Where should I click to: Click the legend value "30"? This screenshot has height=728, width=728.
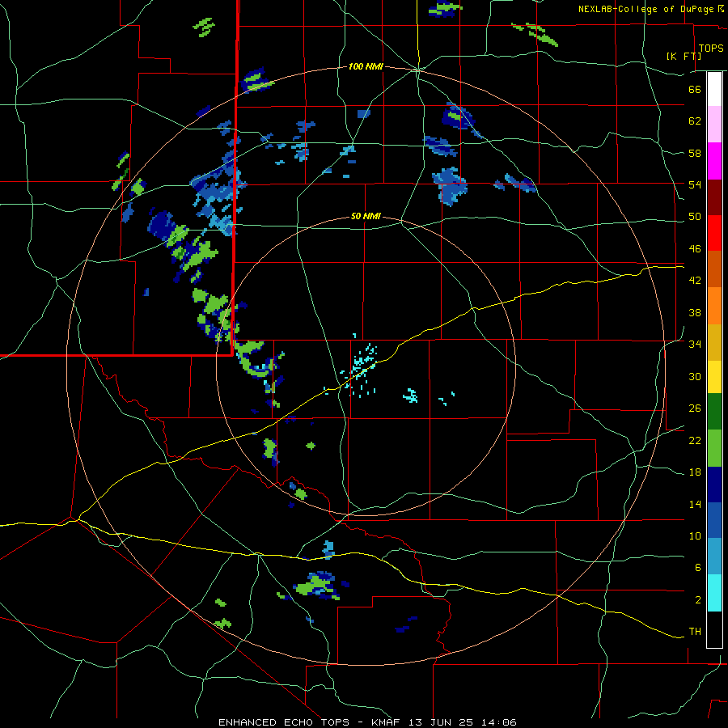tap(695, 376)
